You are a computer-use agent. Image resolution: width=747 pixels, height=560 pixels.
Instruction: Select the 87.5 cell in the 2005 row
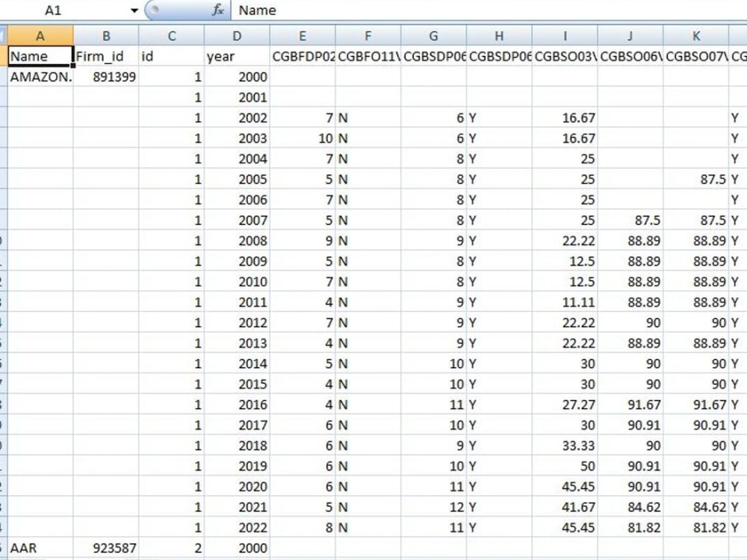pos(696,179)
